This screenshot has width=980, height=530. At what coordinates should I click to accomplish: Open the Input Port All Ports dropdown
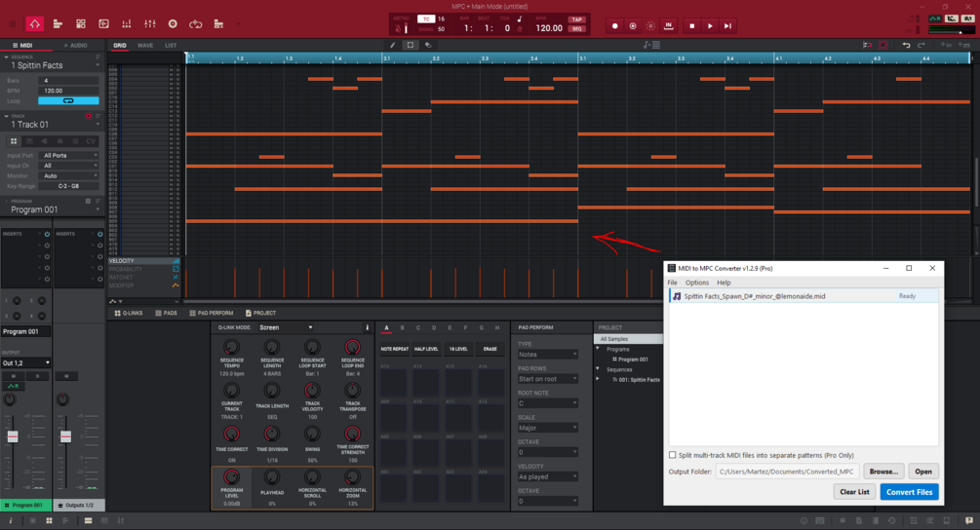[69, 156]
